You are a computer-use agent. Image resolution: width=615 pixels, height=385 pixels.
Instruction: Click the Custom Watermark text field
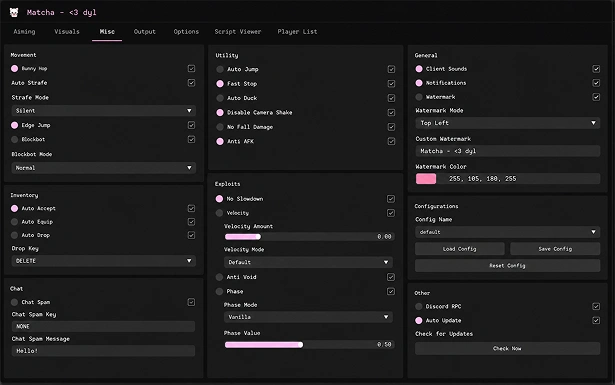point(508,151)
